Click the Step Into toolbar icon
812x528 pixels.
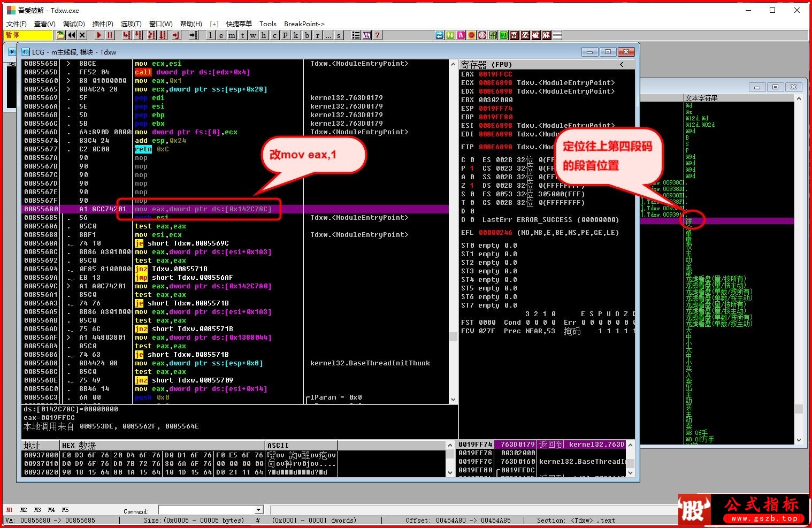(x=127, y=35)
